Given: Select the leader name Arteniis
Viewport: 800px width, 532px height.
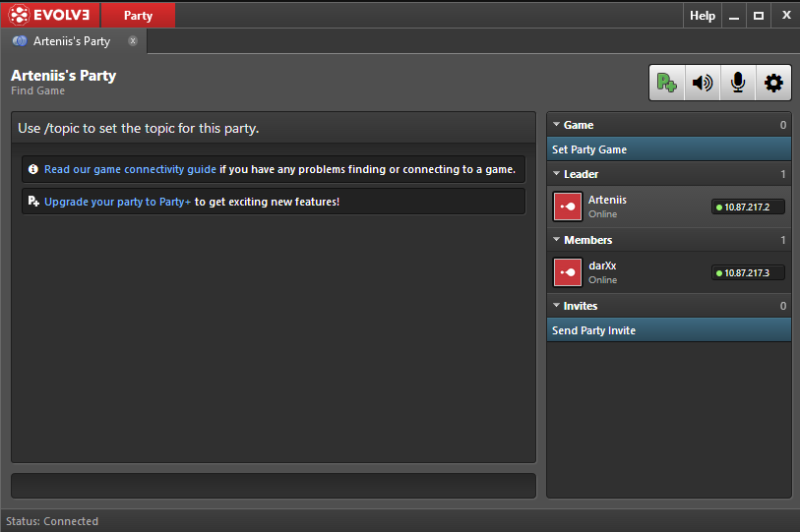Looking at the screenshot, I should tap(607, 200).
